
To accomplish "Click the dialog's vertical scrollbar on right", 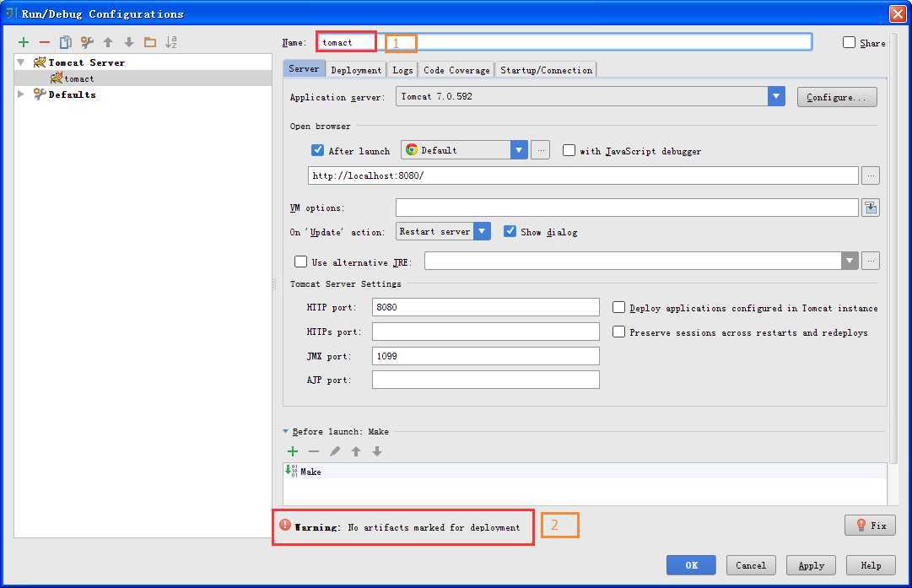I will tap(893, 247).
